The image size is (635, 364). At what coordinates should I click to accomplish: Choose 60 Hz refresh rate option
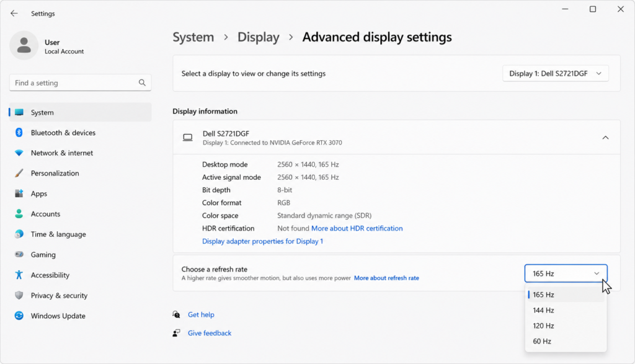coord(566,341)
